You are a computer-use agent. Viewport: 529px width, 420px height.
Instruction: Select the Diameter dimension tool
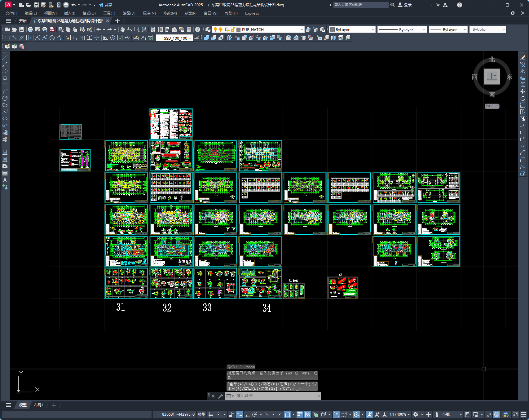click(52, 38)
